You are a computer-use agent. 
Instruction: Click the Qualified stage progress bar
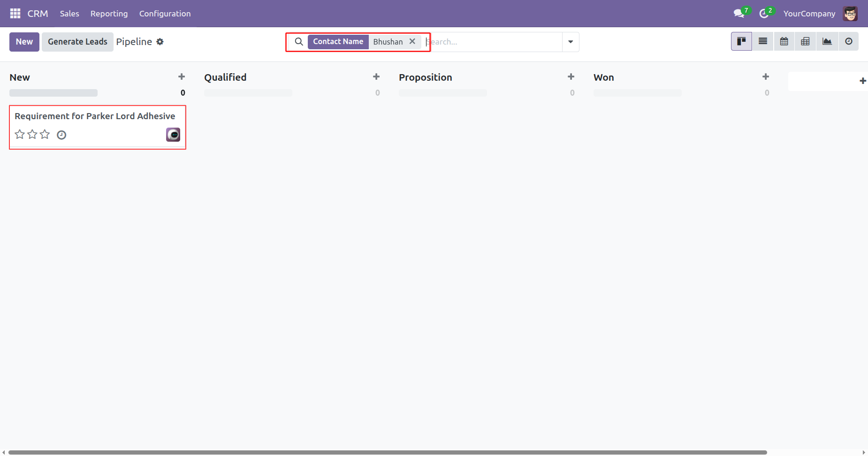[x=248, y=93]
